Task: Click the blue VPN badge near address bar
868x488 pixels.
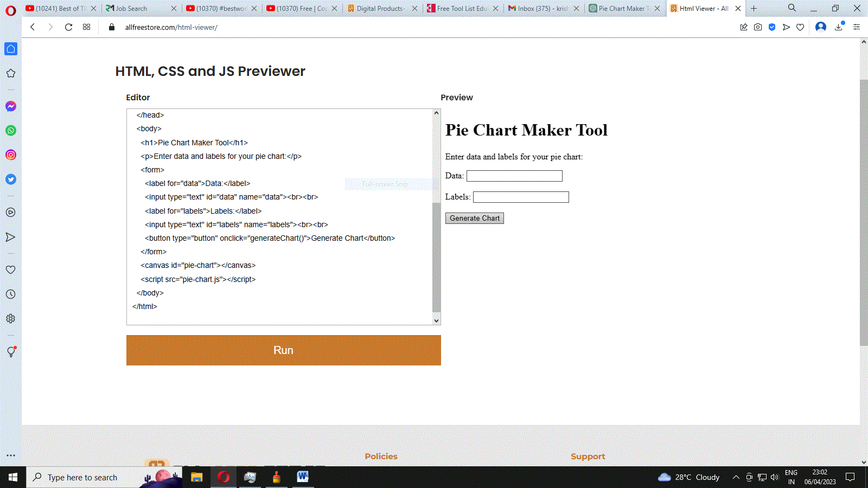Action: point(772,27)
